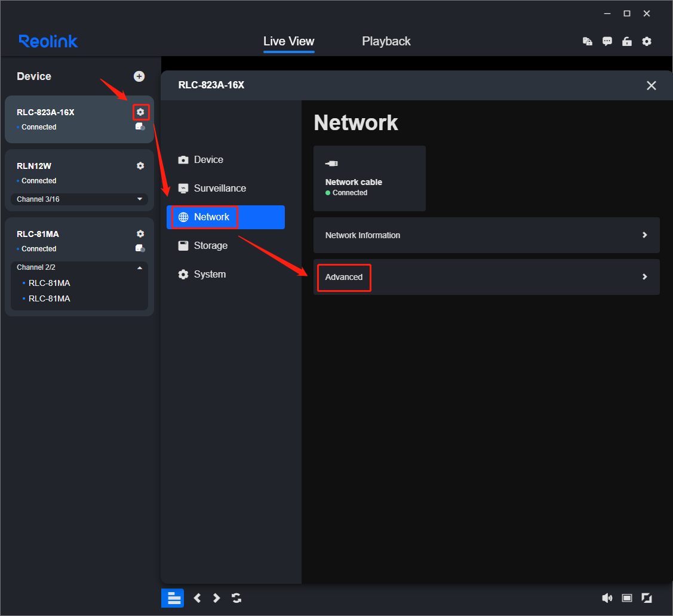Open the Network Information row
The width and height of the screenshot is (673, 616).
pyautogui.click(x=486, y=235)
